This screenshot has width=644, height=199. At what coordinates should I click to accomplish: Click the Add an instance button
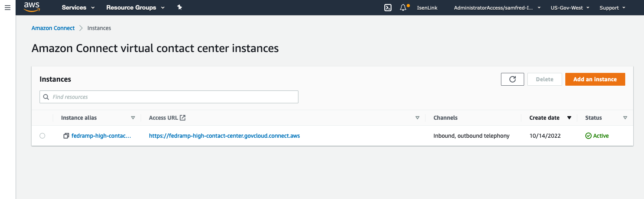click(x=595, y=79)
